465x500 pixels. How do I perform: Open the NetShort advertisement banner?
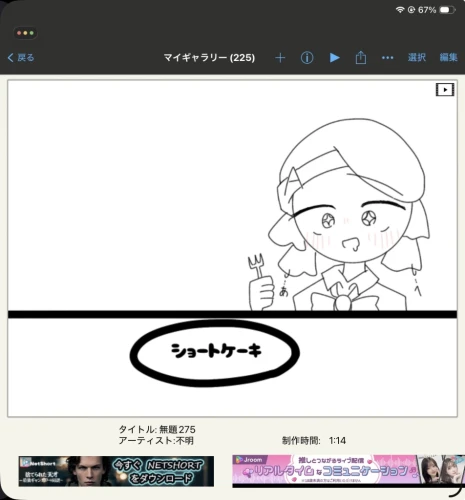coord(116,471)
